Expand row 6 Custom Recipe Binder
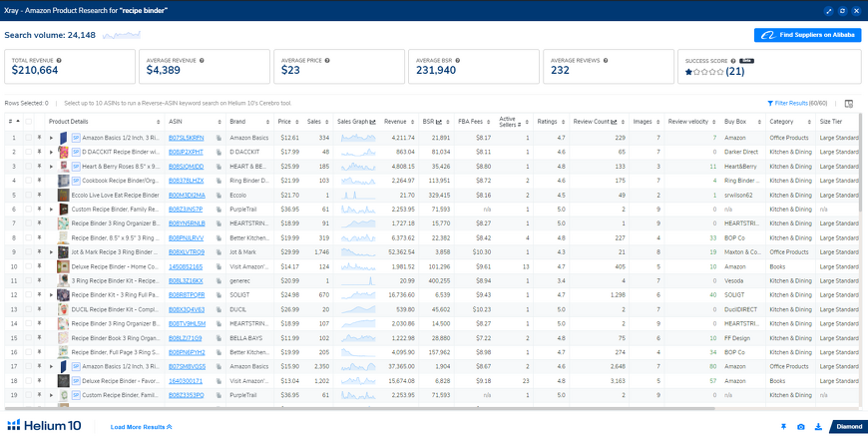The height and width of the screenshot is (440, 868). (x=52, y=210)
